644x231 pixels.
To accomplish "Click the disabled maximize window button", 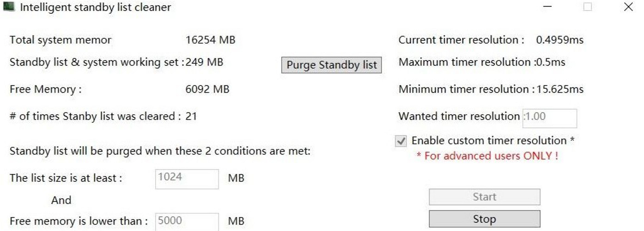I will 588,7.
